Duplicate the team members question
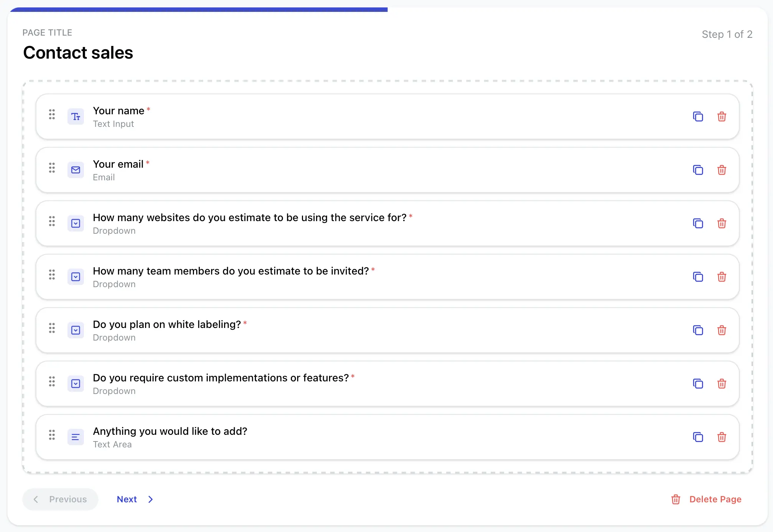The width and height of the screenshot is (773, 532). click(698, 277)
